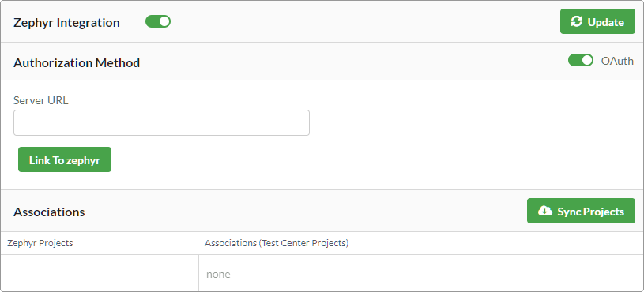The height and width of the screenshot is (292, 644).
Task: Sync Projects from Zephyr
Action: tap(581, 212)
